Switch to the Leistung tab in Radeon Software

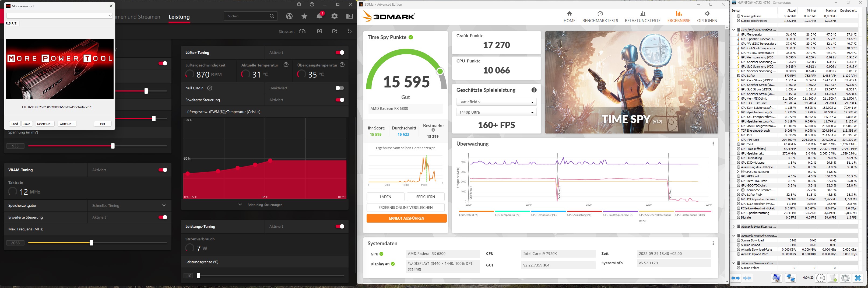coord(179,17)
